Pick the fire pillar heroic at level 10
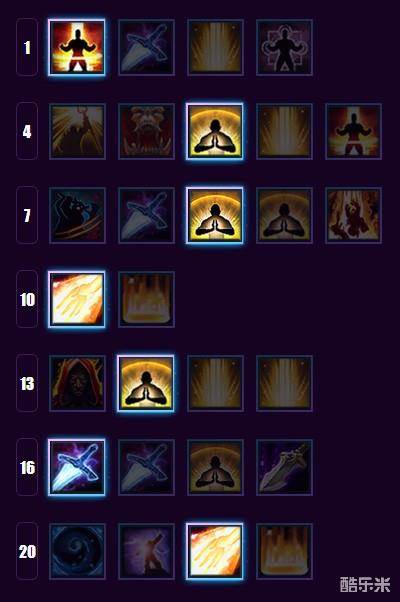Screen dimensions: 400x602 (146, 299)
